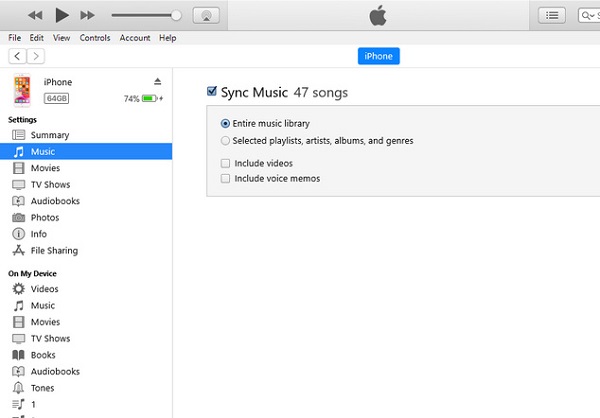Open Audiobooks under On My Device
Screen dimensions: 600x418
pyautogui.click(x=86, y=371)
